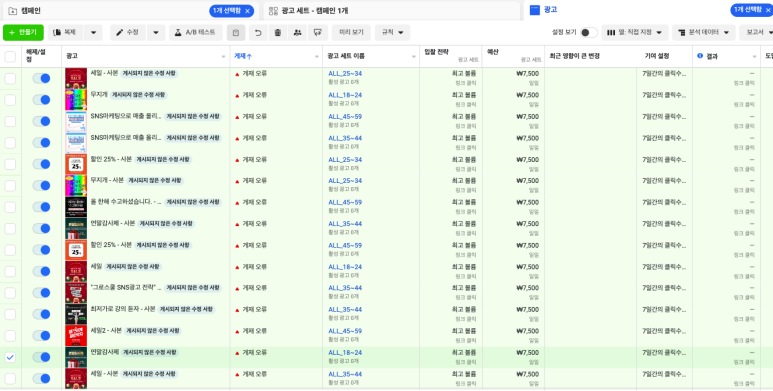Open the 분석 데이터 breakdown dropdown
The image size is (773, 391).
(x=703, y=33)
